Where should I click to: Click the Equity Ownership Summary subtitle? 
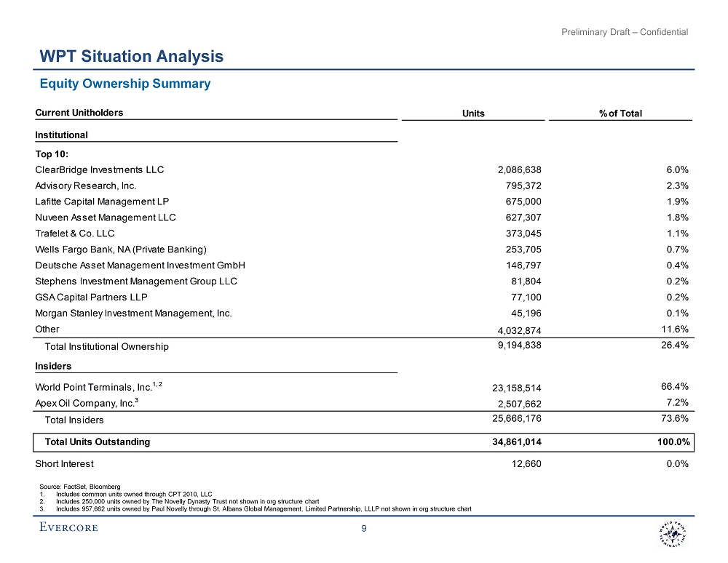(125, 84)
